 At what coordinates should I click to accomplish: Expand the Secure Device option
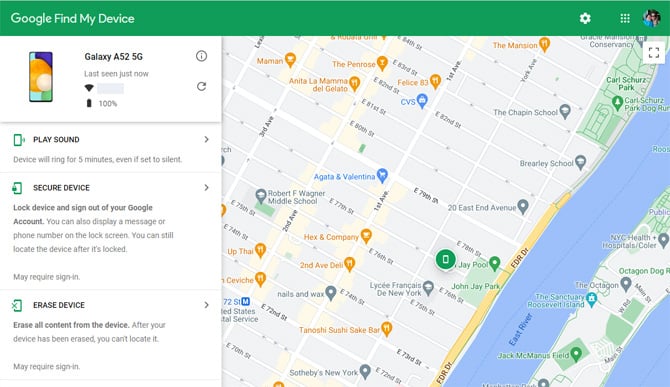[206, 188]
